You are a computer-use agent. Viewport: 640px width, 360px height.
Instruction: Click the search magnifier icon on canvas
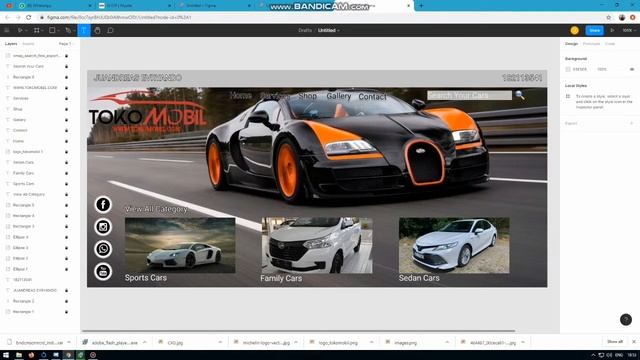520,95
